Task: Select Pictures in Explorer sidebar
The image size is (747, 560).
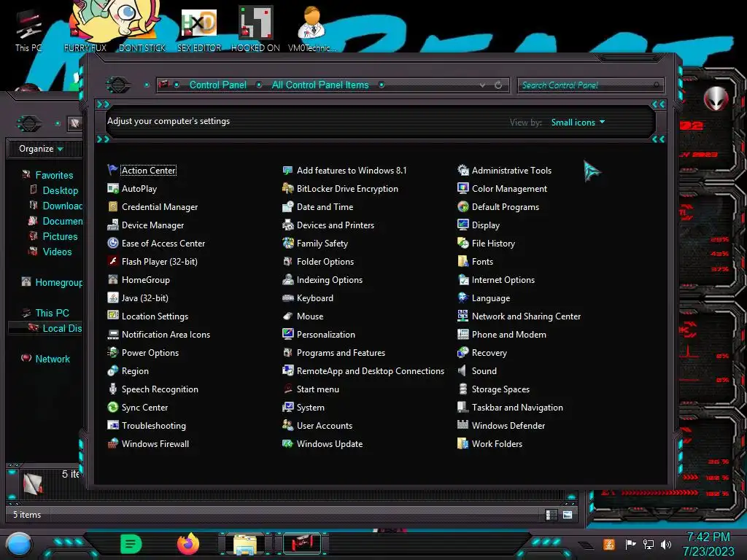Action: pos(60,236)
